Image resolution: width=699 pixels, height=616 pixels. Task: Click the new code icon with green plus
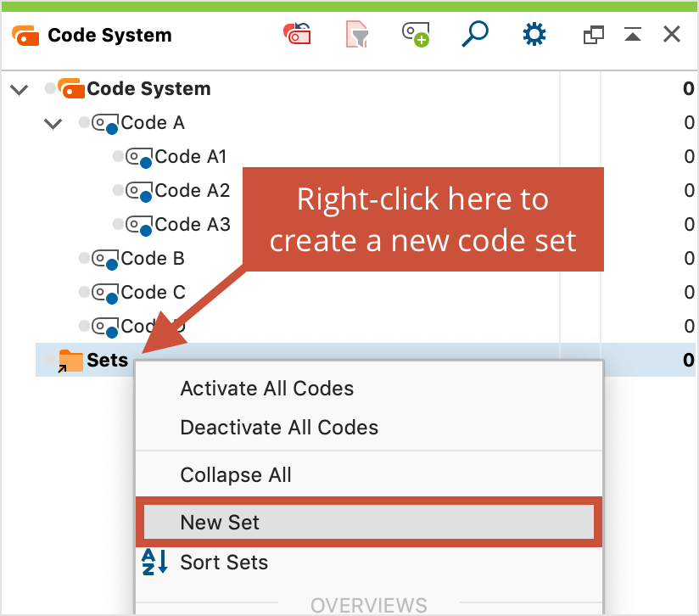pos(416,34)
